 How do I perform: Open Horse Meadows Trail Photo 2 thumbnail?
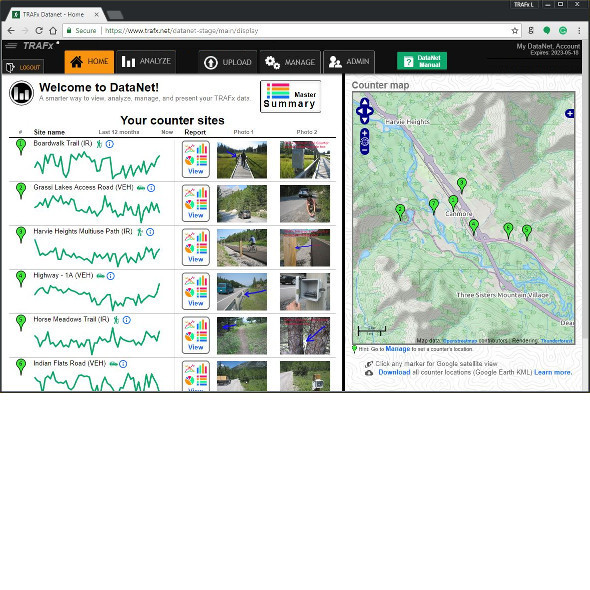pos(305,336)
